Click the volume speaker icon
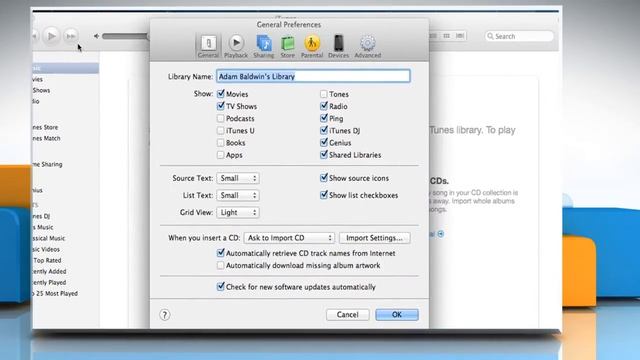Screen dimensions: 640x360 (x=96, y=36)
